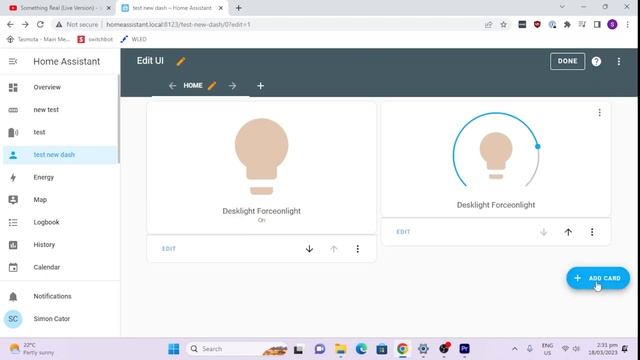The image size is (640, 360).
Task: Collapse the Home Assistant sidebar menu icon
Action: (13, 61)
